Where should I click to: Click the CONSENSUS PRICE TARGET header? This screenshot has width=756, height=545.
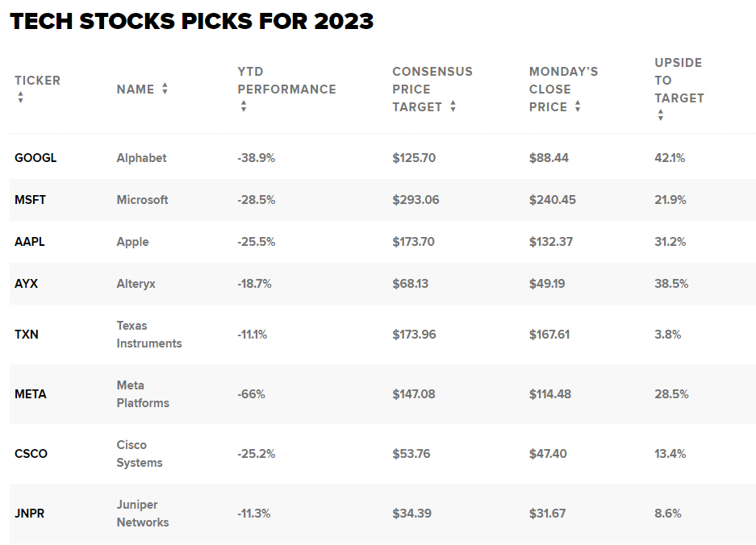(x=432, y=89)
